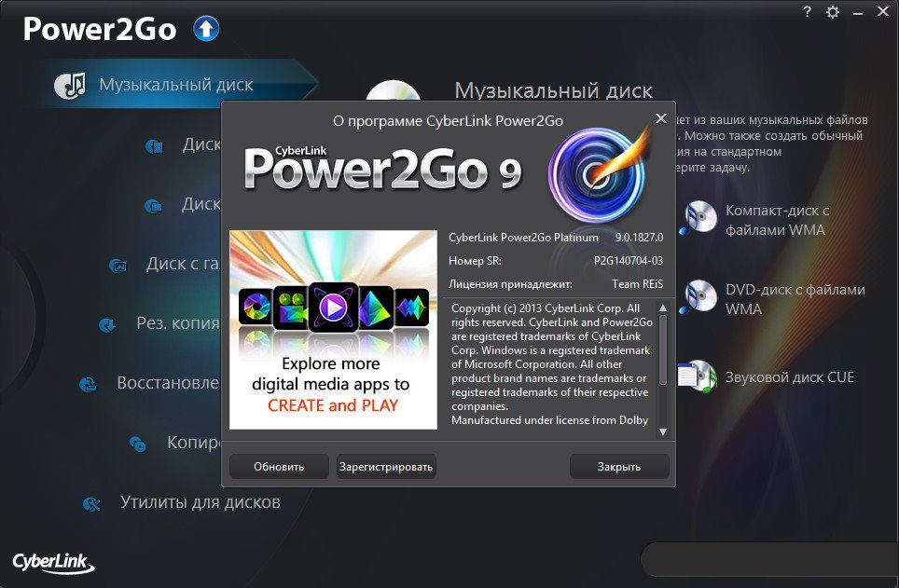Click the copyright text scrollbar thumb
Image resolution: width=899 pixels, height=588 pixels.
click(x=663, y=349)
